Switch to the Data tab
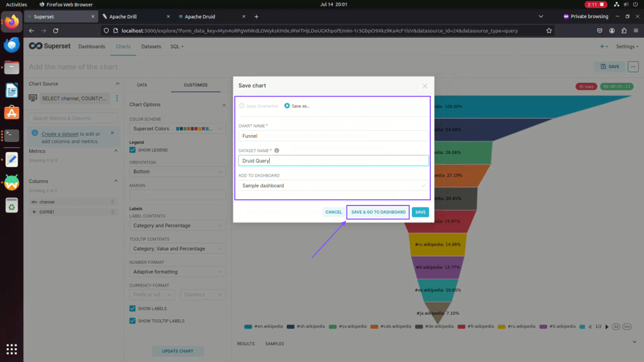Viewport: 644px width, 362px height. point(142,85)
